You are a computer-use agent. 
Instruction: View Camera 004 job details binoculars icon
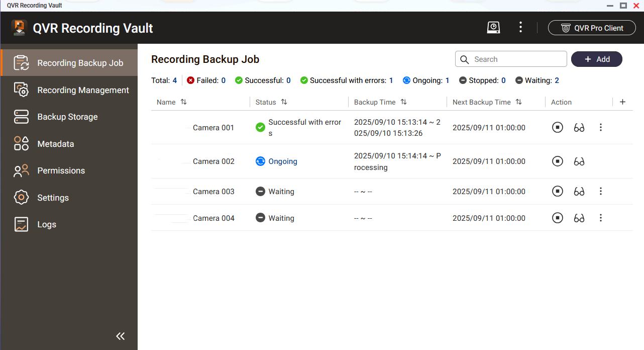579,218
